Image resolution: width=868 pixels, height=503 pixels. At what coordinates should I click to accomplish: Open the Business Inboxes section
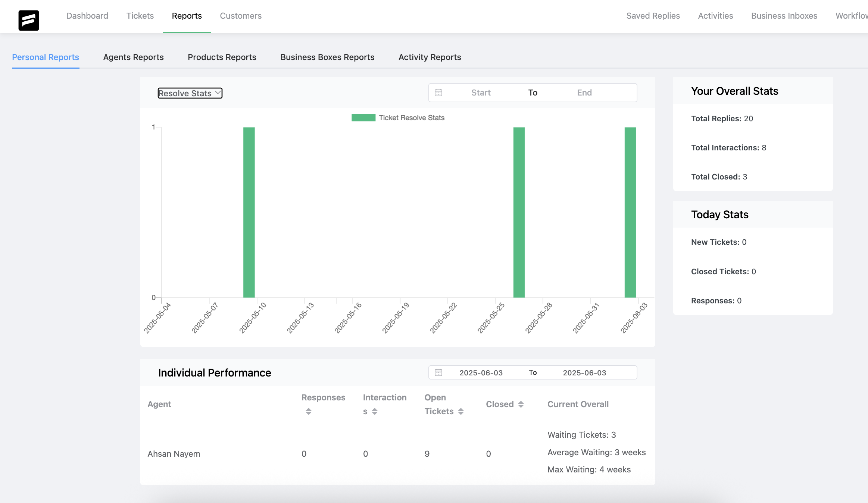pyautogui.click(x=784, y=16)
